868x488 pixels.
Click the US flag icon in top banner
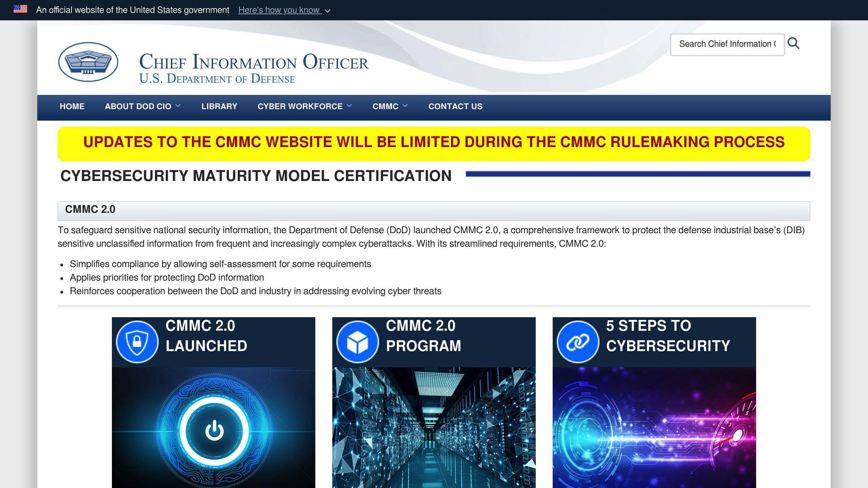pyautogui.click(x=20, y=9)
